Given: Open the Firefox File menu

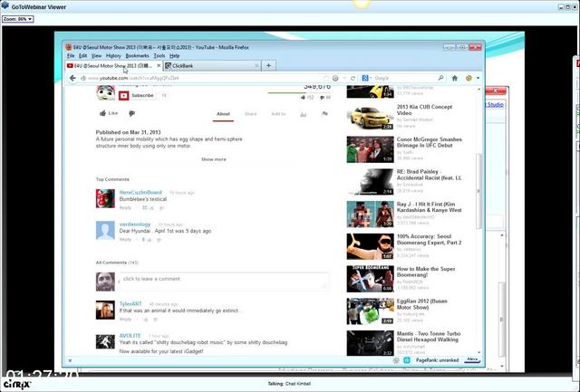Looking at the screenshot, I should point(71,56).
